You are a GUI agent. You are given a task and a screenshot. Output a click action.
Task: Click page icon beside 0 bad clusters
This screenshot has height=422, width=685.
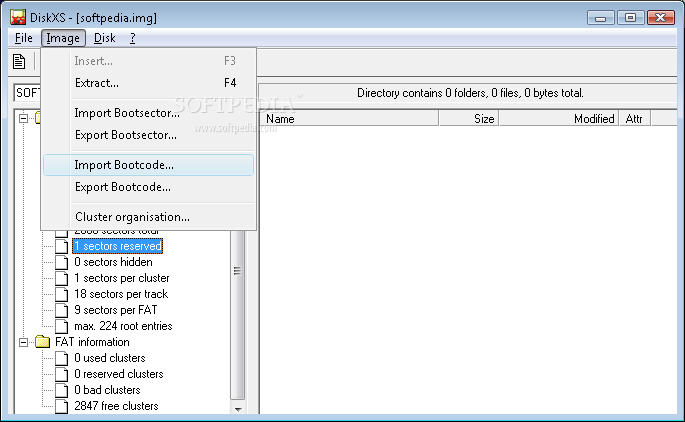pyautogui.click(x=62, y=390)
